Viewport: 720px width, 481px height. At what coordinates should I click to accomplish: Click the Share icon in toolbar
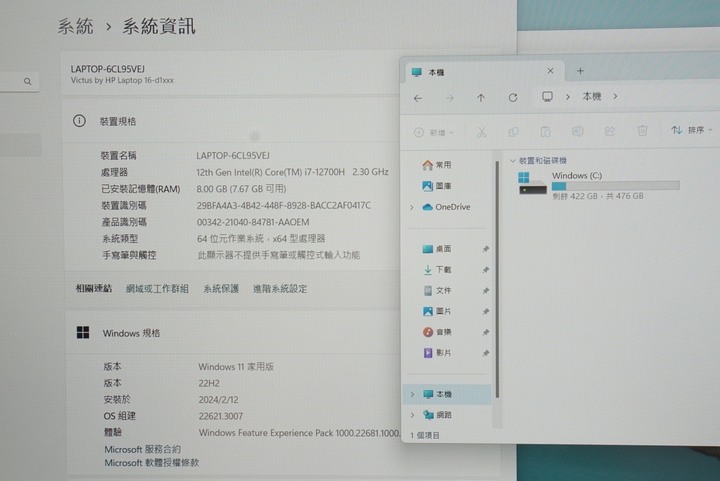[609, 131]
